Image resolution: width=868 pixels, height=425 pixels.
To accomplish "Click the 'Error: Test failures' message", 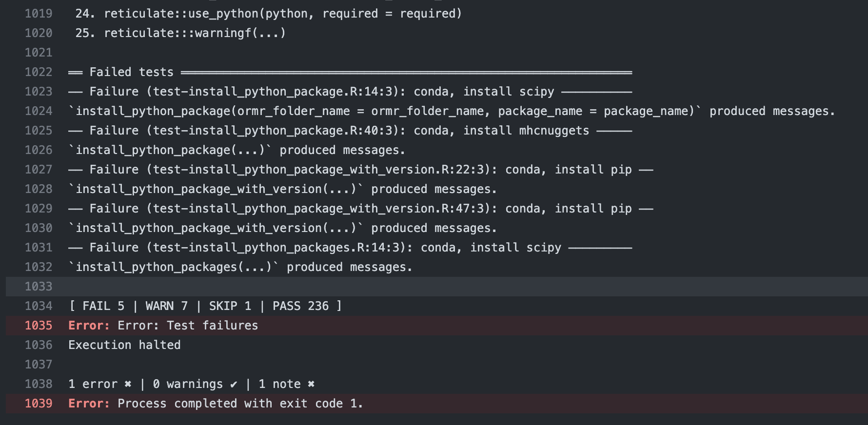I will pyautogui.click(x=188, y=326).
